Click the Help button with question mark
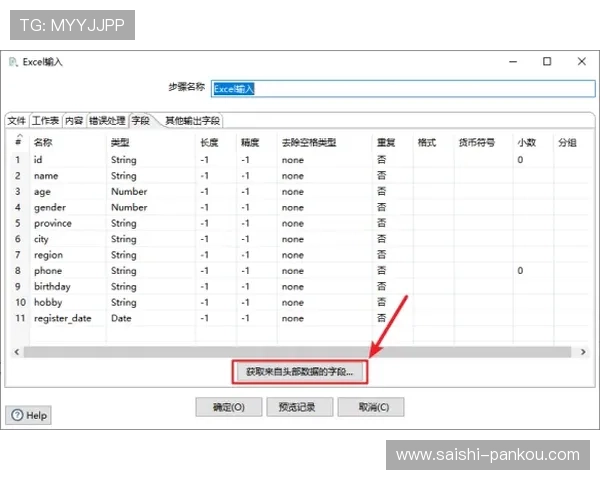The height and width of the screenshot is (480, 600). click(29, 415)
